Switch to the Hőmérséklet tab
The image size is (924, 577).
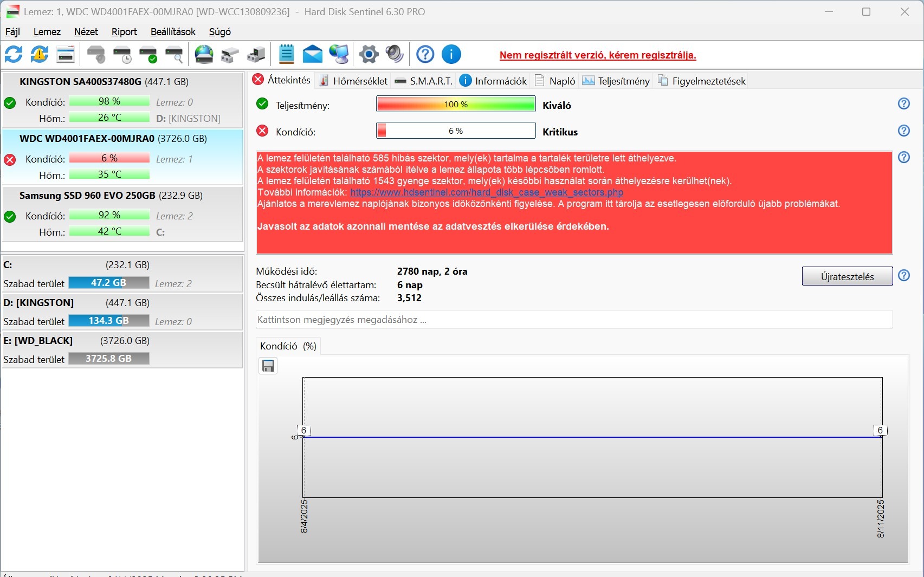353,81
